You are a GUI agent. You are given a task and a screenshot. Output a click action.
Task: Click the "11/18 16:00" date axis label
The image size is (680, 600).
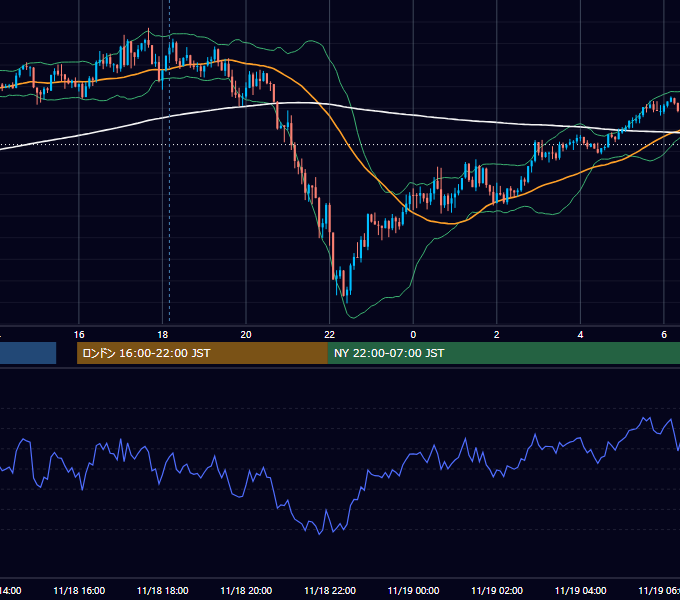[79, 590]
